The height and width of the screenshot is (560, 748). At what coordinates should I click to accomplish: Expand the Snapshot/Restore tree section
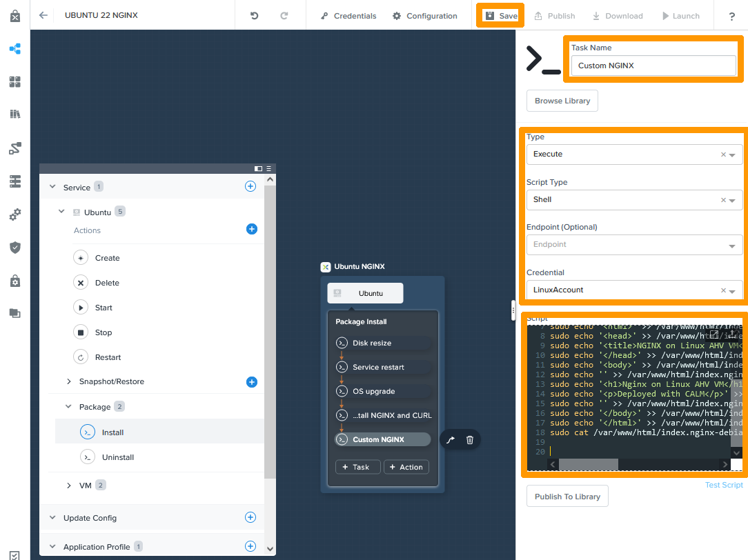point(69,381)
